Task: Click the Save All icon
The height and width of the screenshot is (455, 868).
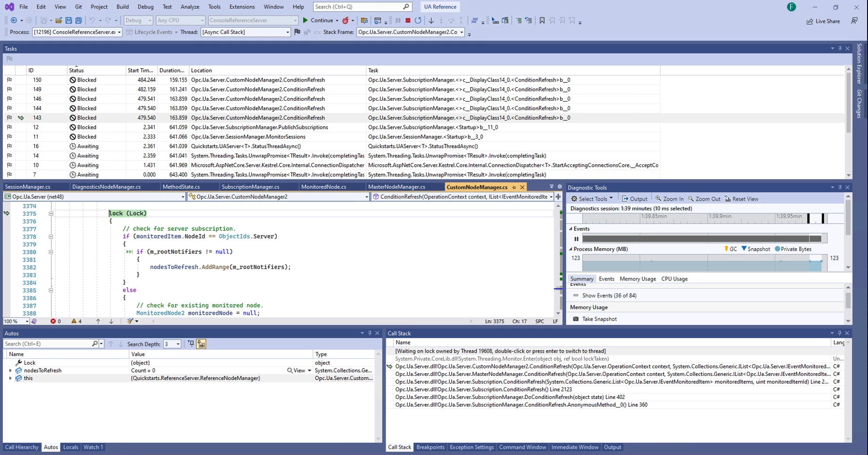Action: [x=79, y=21]
